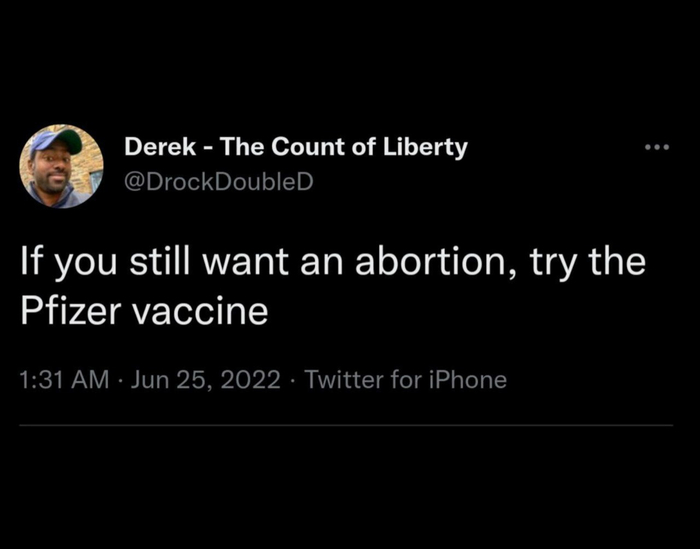
Task: Click the word Count in display name
Action: point(308,146)
